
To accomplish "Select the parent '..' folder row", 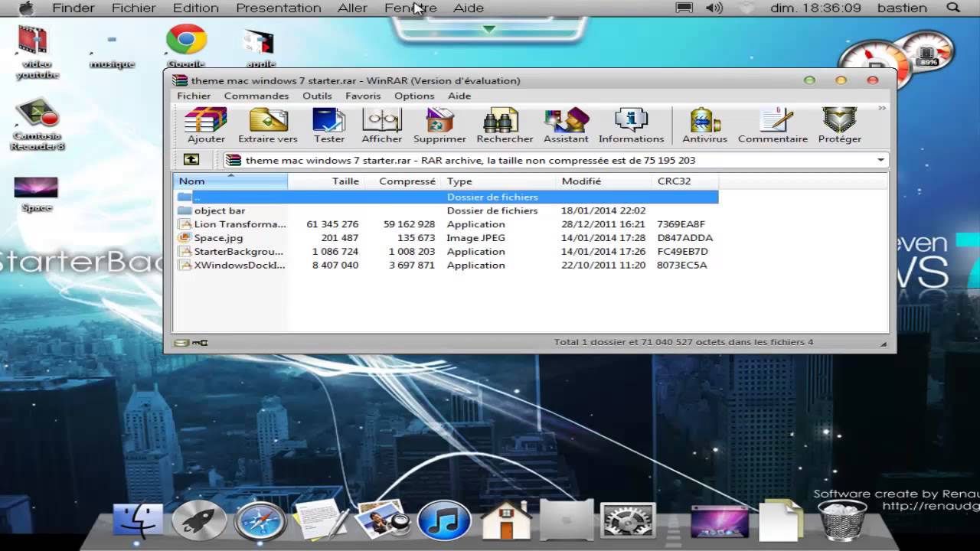I will point(446,197).
